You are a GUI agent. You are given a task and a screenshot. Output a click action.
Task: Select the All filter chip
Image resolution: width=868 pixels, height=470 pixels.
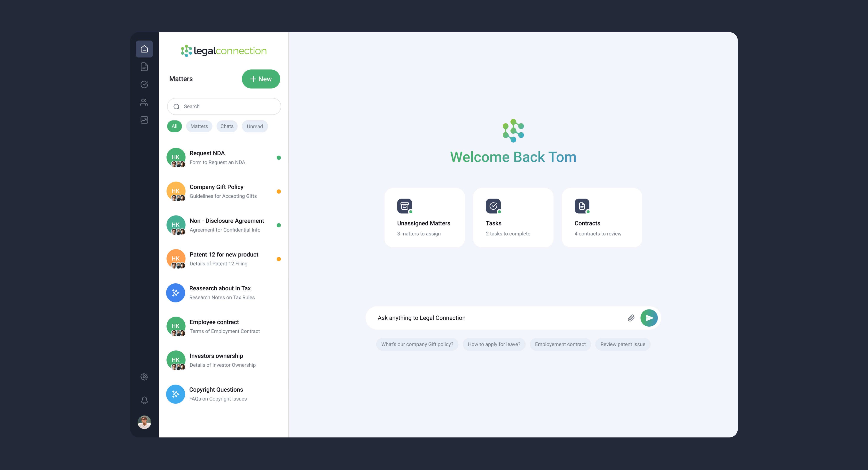[174, 126]
